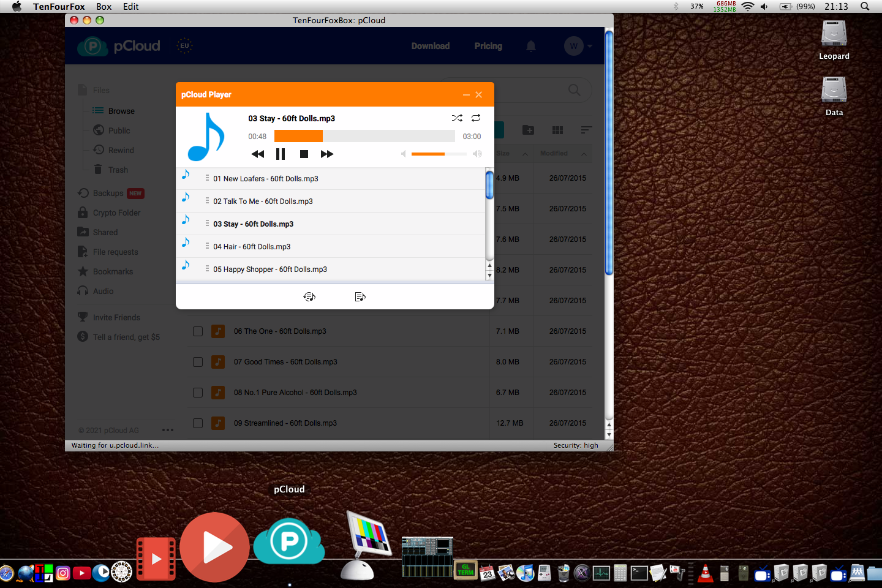Go back to the previous track
Image resolution: width=882 pixels, height=588 pixels.
pyautogui.click(x=258, y=154)
